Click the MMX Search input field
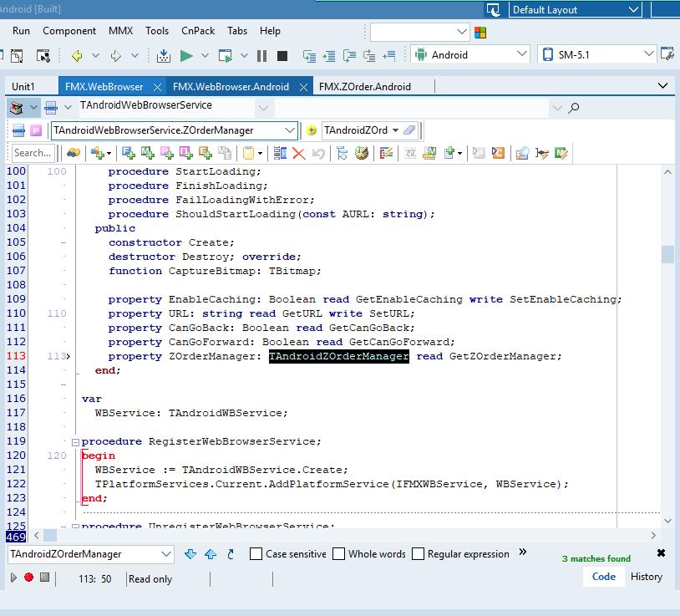Screen dimensions: 680x616 coord(33,153)
